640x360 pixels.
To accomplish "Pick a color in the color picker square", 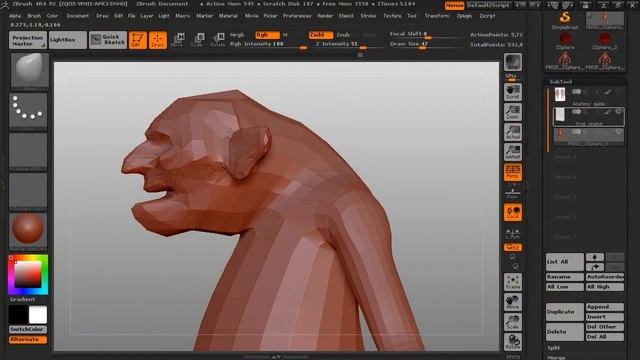I will [28, 274].
